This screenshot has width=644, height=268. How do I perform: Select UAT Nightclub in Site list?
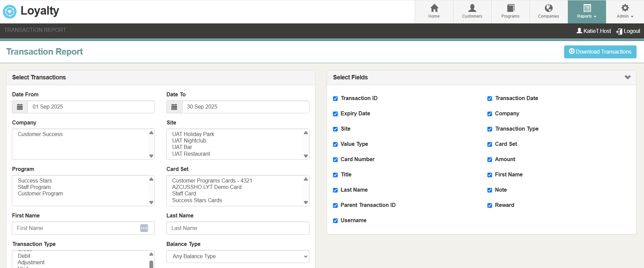click(x=189, y=141)
